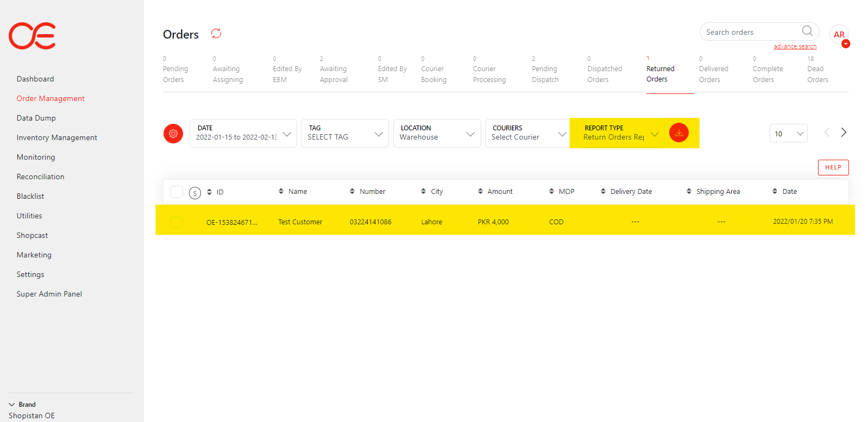Click the OE logo
The width and height of the screenshot is (868, 422).
[x=32, y=36]
